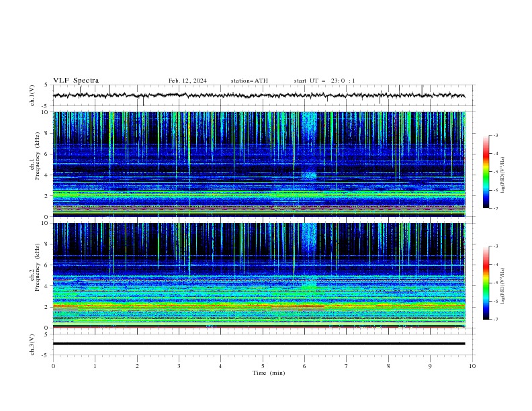Click the ch.3 flat black waveform trace
This screenshot has width=532, height=411.
tap(259, 344)
